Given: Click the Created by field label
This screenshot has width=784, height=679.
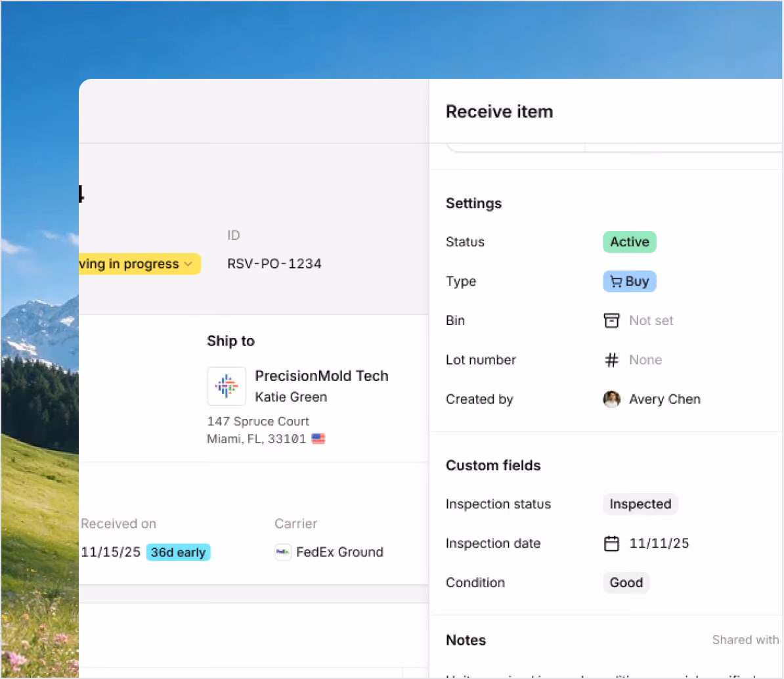Looking at the screenshot, I should click(x=479, y=399).
